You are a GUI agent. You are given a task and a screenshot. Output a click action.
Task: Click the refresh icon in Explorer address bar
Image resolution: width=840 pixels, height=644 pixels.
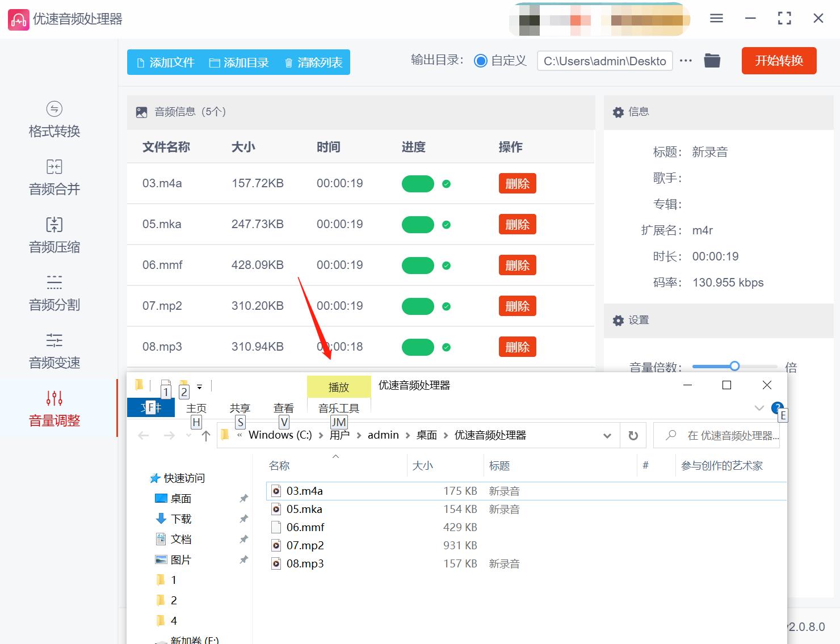click(x=633, y=435)
